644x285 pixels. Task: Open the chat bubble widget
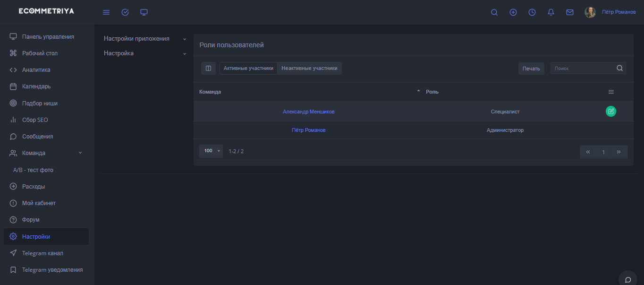tap(628, 279)
